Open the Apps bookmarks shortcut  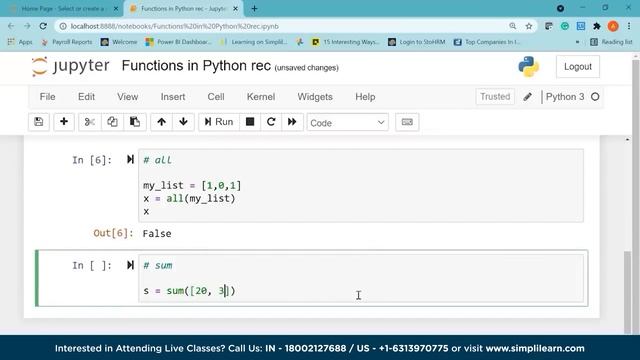point(20,42)
